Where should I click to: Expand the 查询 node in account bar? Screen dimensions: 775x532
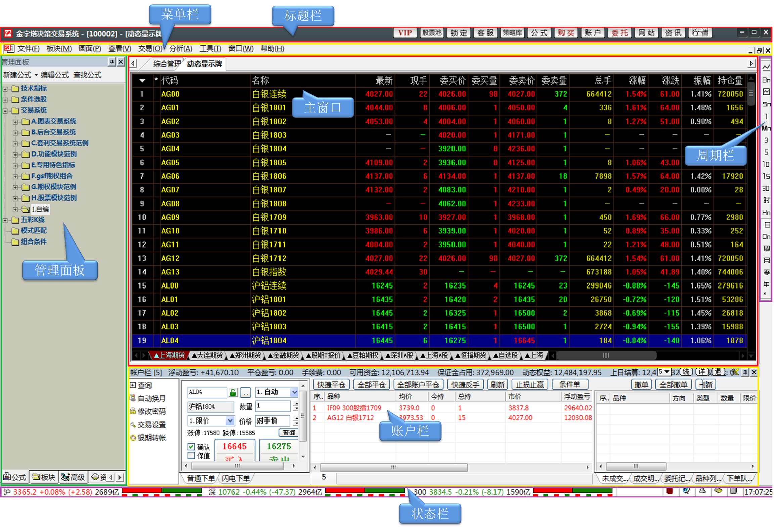[133, 385]
